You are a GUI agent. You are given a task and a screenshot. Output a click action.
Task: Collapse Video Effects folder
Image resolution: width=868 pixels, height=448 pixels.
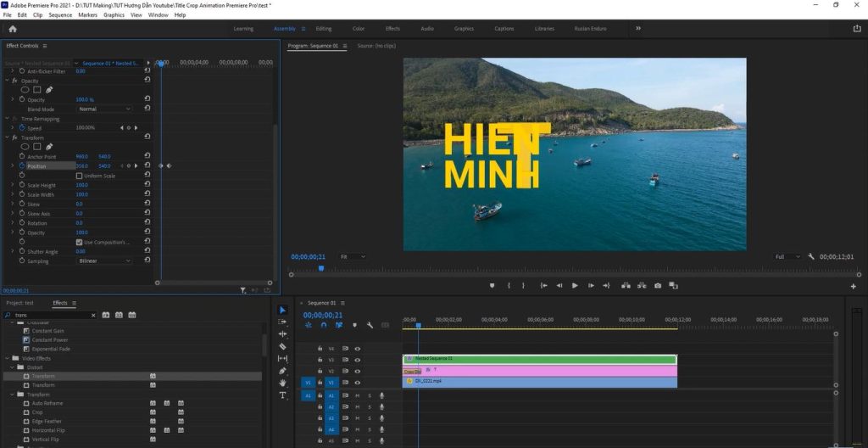coord(7,358)
